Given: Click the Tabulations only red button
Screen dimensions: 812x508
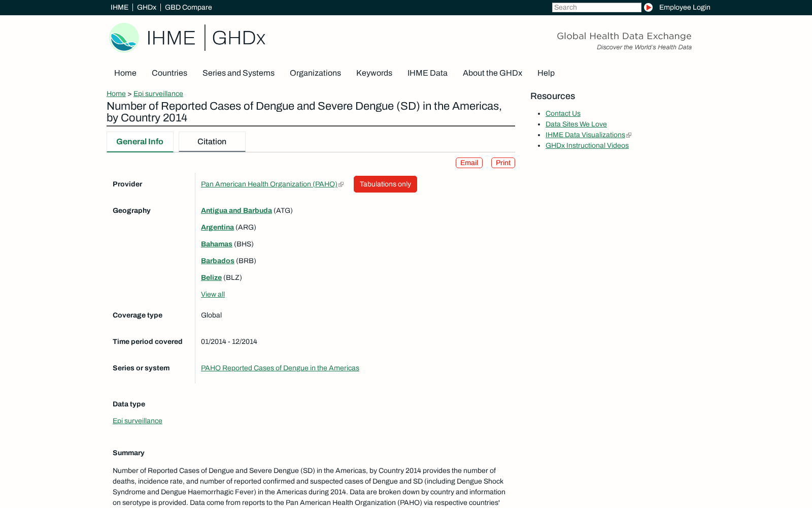Looking at the screenshot, I should 385,184.
